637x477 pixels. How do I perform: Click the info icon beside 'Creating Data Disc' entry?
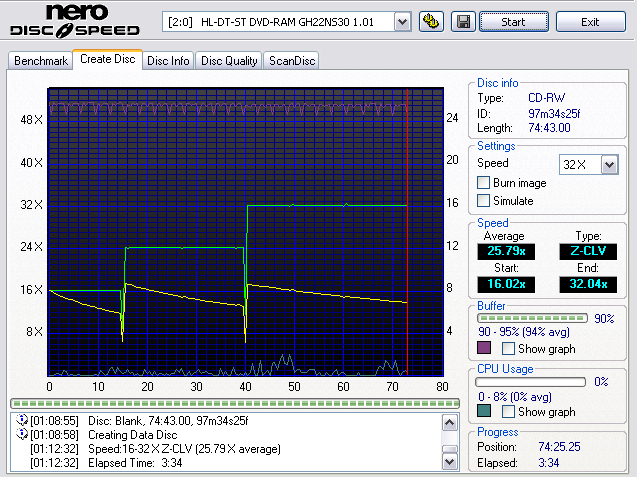[22, 435]
